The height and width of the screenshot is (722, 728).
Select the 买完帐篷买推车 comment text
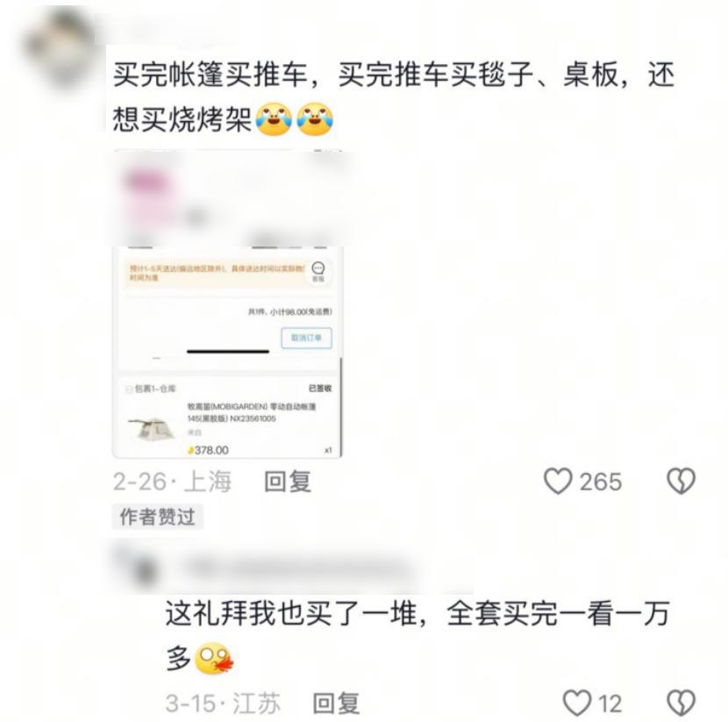coord(394,97)
